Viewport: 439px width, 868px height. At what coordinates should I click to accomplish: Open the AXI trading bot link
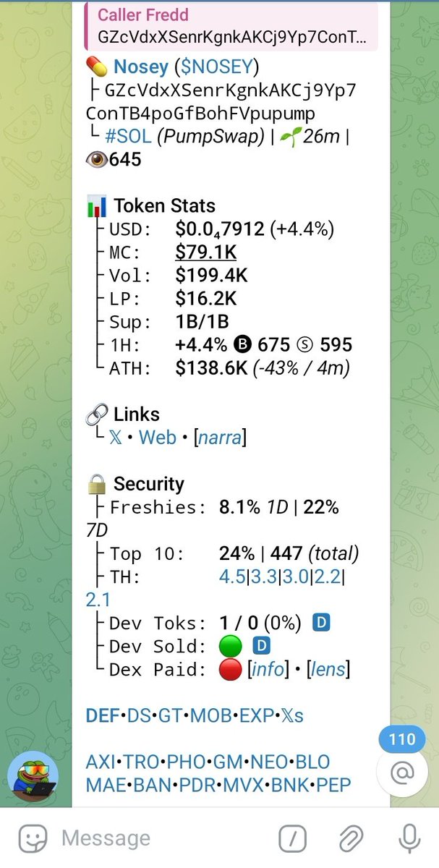[101, 762]
